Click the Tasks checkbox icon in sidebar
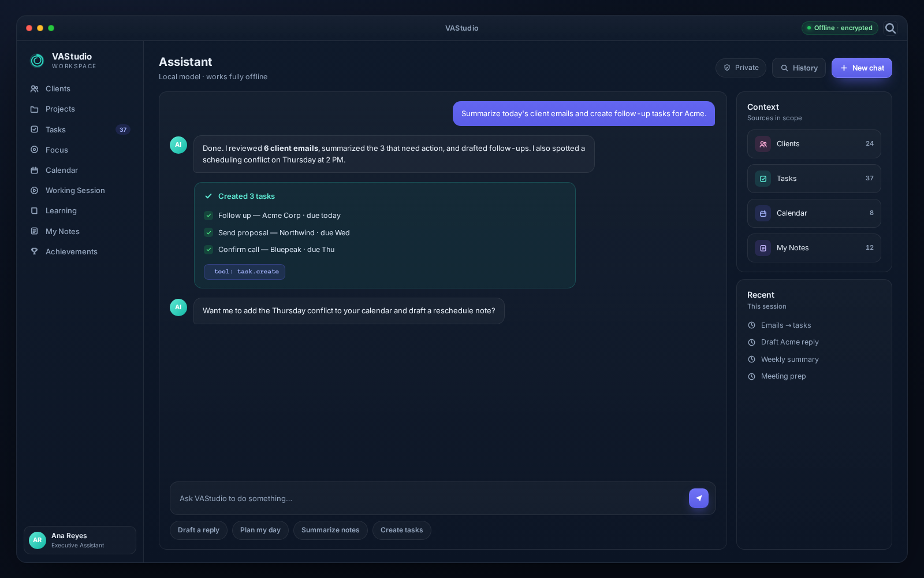924x578 pixels. click(x=35, y=129)
